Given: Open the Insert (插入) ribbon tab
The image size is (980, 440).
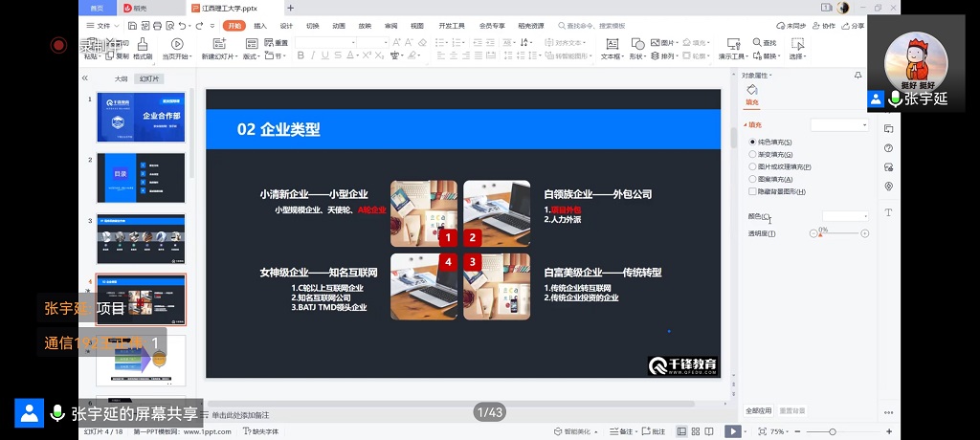Looking at the screenshot, I should (260, 26).
